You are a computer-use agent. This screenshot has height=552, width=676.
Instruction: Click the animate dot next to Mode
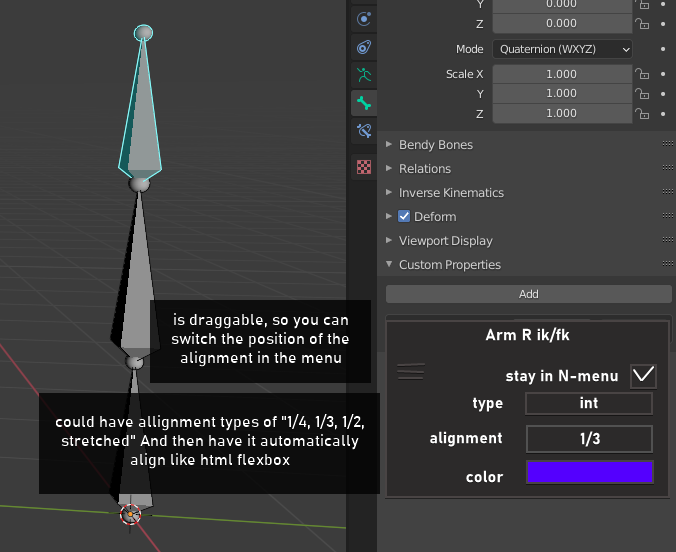tap(663, 49)
